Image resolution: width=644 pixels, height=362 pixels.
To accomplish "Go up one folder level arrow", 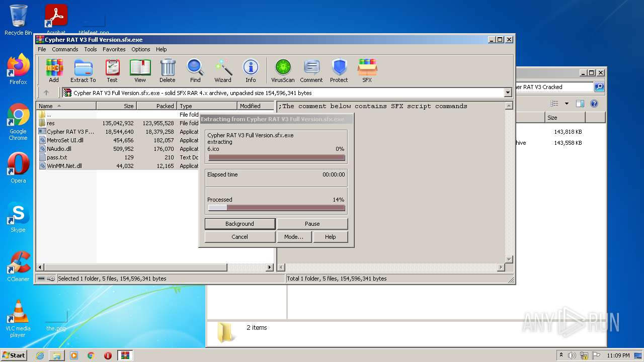I will [46, 93].
